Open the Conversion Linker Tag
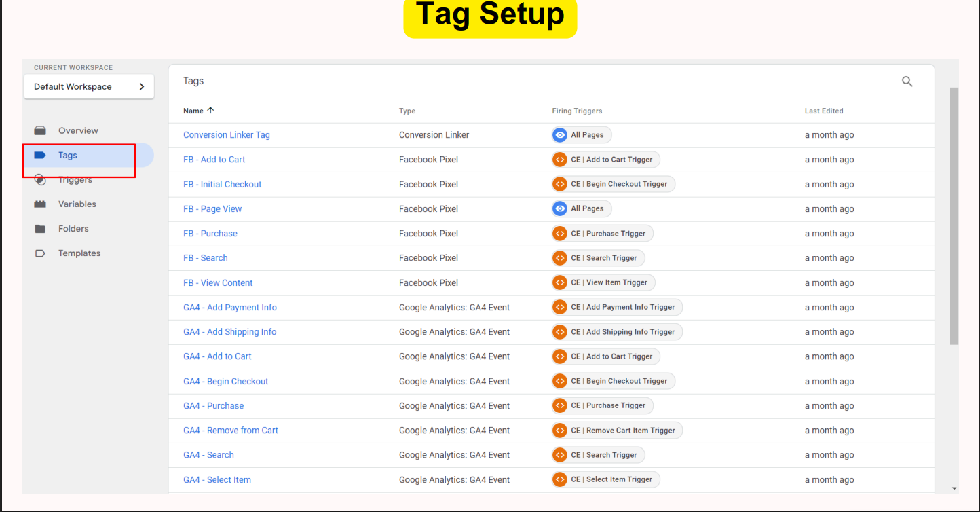Screen dimensions: 980x512 click(x=227, y=135)
